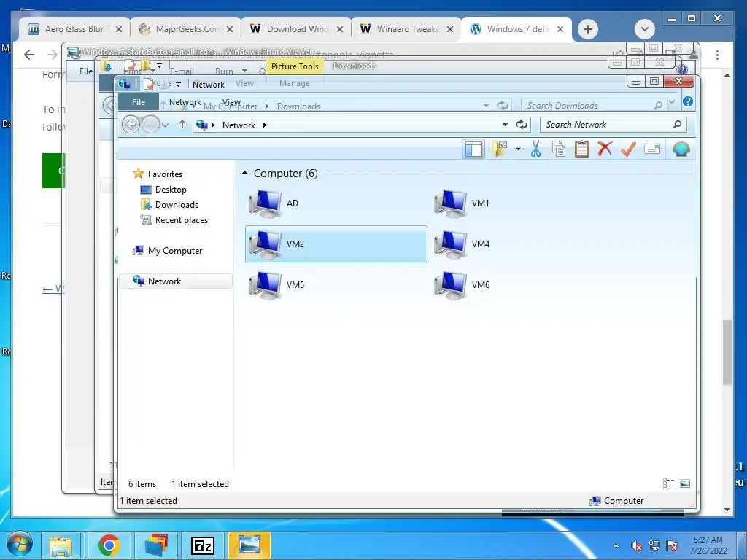Switch to Winaero Tweaker browser tab

coord(406,29)
